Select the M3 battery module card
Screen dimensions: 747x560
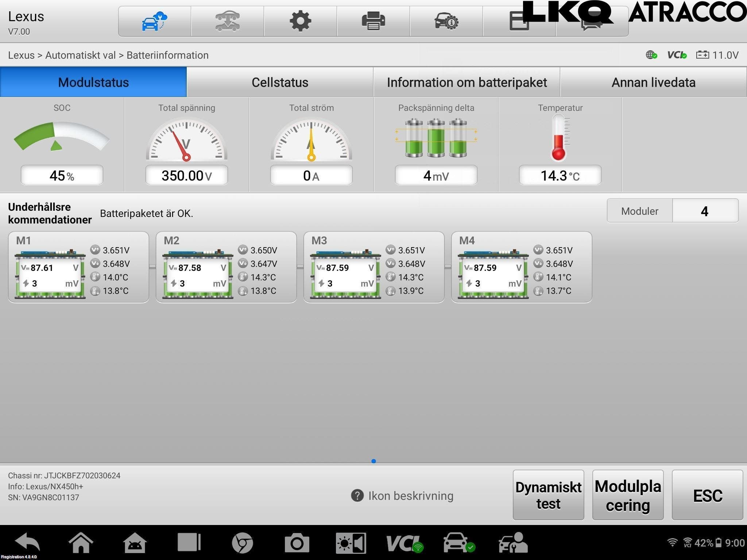tap(373, 267)
